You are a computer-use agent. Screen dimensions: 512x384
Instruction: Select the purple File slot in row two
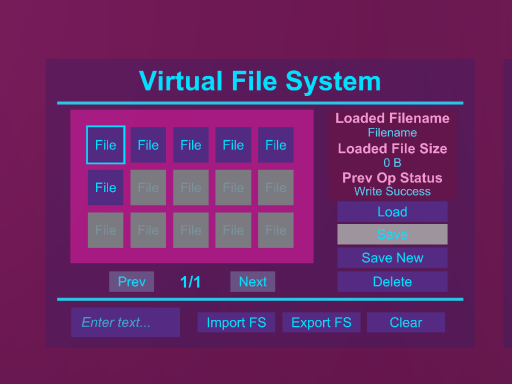pyautogui.click(x=106, y=187)
